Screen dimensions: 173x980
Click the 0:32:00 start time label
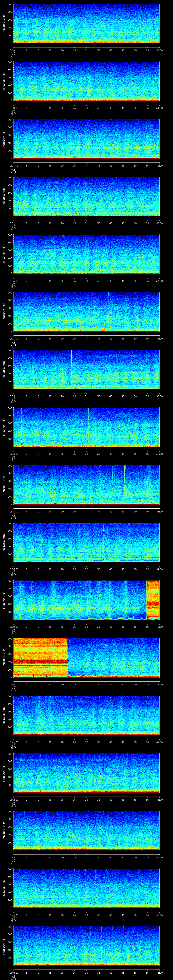point(14,223)
